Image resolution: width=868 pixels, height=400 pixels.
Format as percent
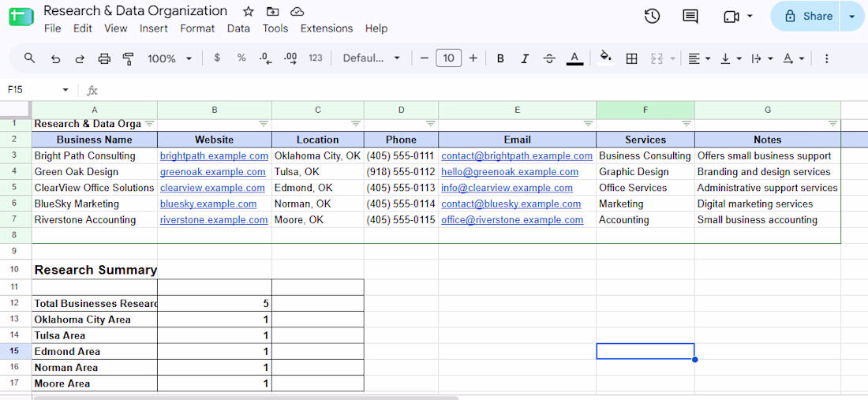click(x=241, y=58)
